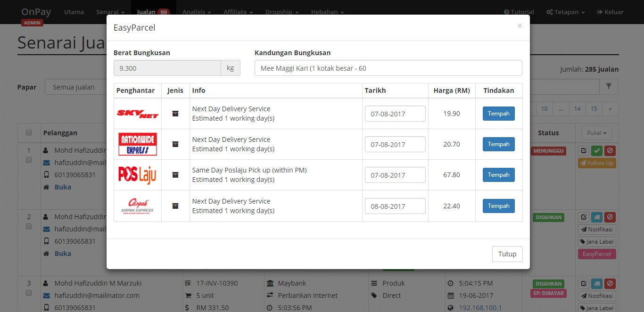
Task: Click red cancel icon for MENUNGGU sale
Action: pyautogui.click(x=610, y=151)
